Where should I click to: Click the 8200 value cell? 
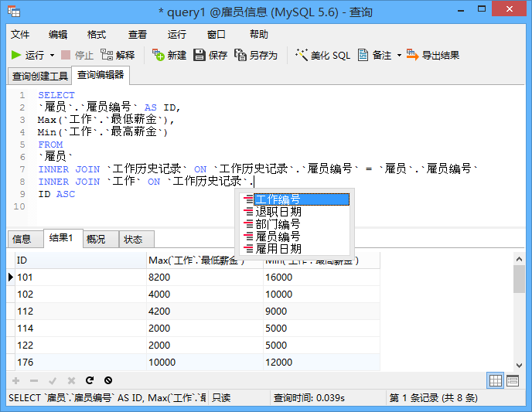[x=205, y=278]
